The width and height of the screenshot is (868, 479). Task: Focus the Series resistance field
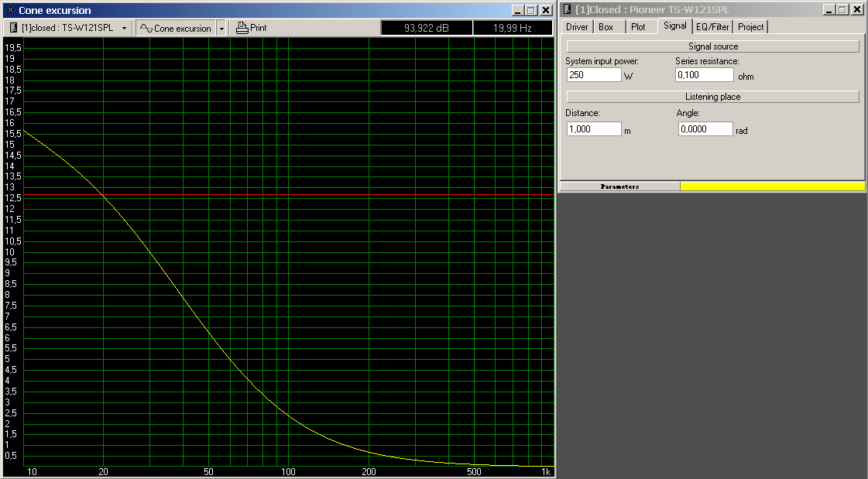tap(704, 75)
